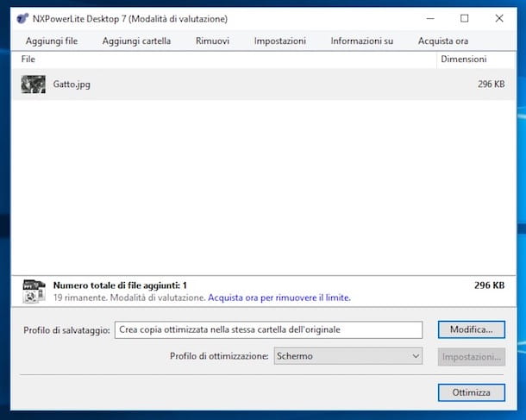Open Impostazioni in the top menu bar
526x420 pixels.
click(x=279, y=41)
